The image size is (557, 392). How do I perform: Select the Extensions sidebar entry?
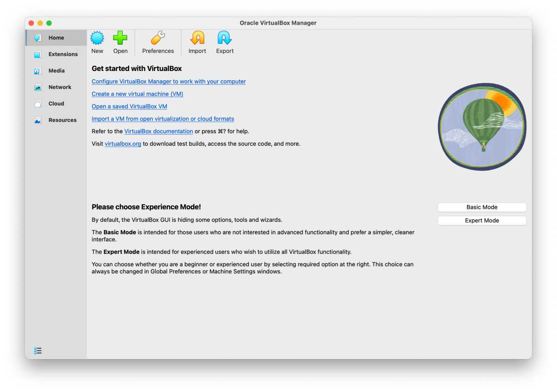63,54
